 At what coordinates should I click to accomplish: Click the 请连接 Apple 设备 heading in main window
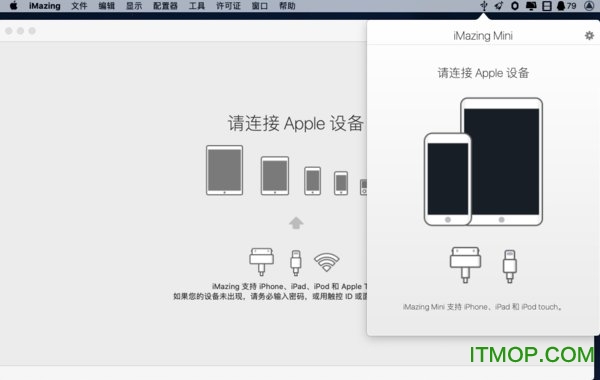click(297, 123)
